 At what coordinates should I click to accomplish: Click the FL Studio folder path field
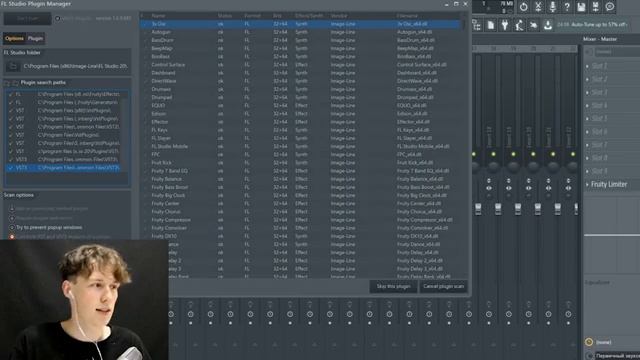[x=76, y=66]
